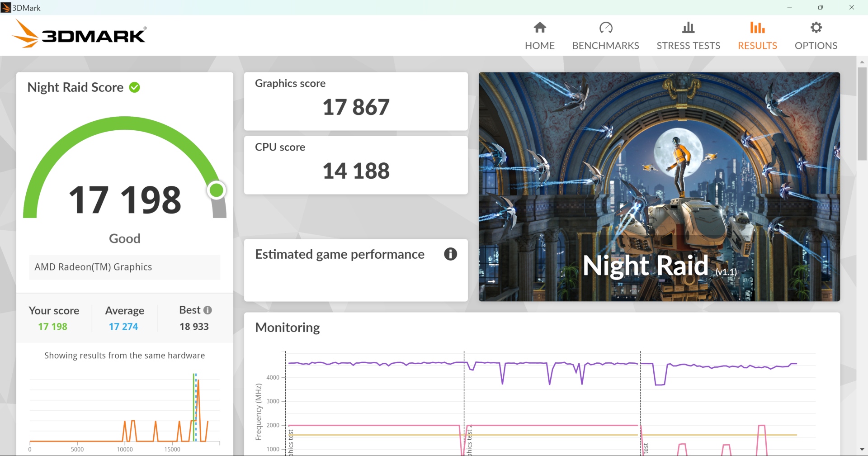Click the 3DMark logo
Screen dimensions: 868x456
[80, 34]
